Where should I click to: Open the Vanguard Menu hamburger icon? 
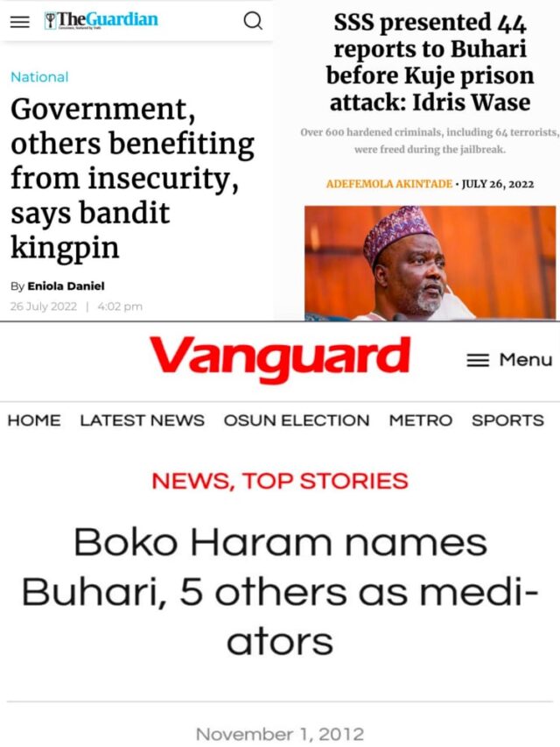(x=478, y=360)
